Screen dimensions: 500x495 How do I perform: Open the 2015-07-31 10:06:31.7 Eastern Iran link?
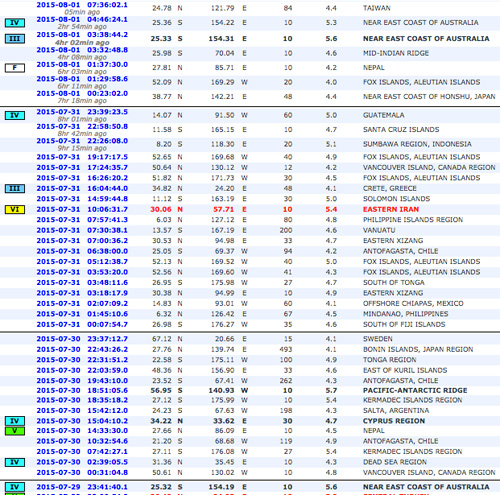82,210
